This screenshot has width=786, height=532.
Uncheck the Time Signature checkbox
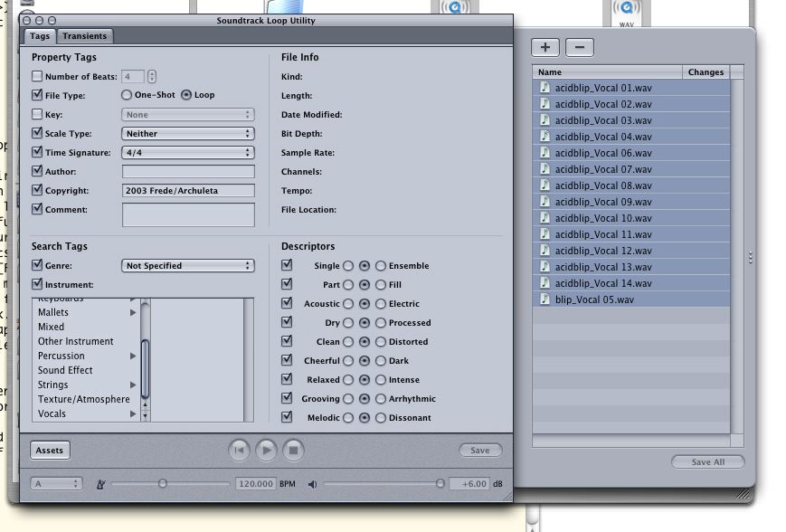(36, 152)
